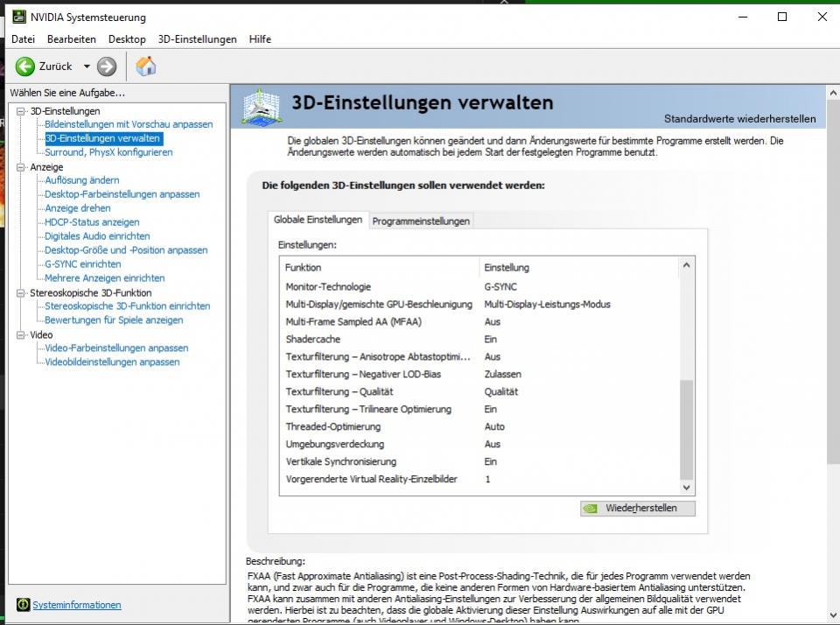840x625 pixels.
Task: Open G-SYNC einrichten
Action: [82, 263]
